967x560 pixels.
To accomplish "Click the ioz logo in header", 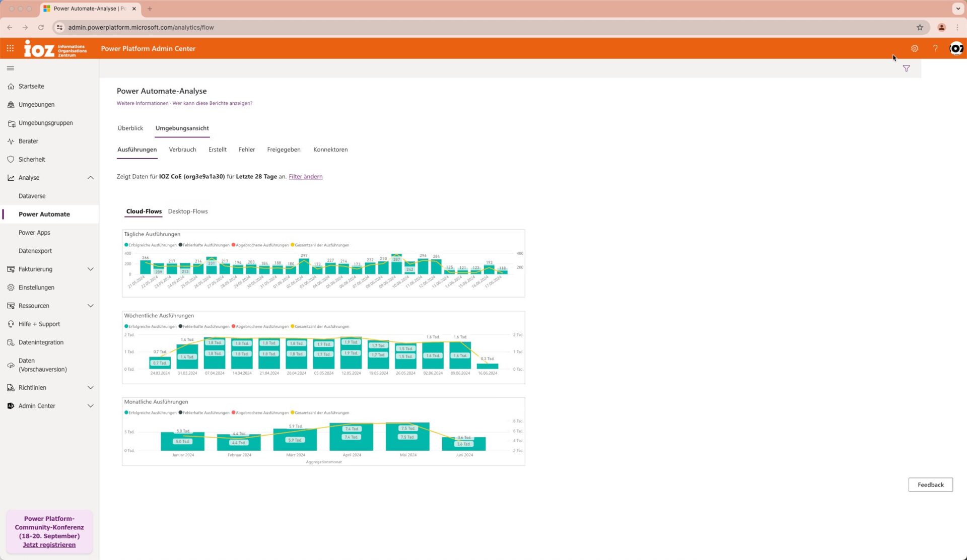I will point(55,49).
